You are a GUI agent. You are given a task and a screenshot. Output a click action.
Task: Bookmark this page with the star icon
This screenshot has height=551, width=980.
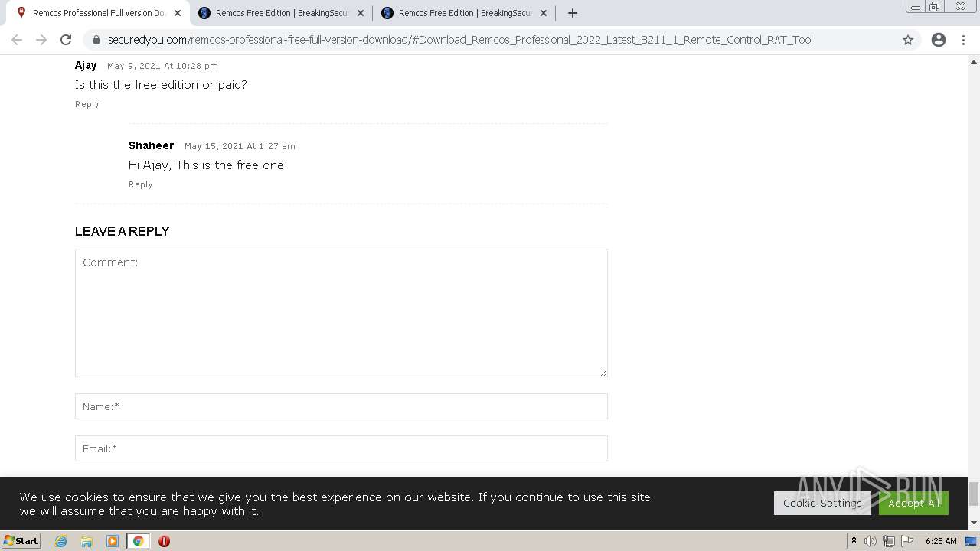[908, 40]
